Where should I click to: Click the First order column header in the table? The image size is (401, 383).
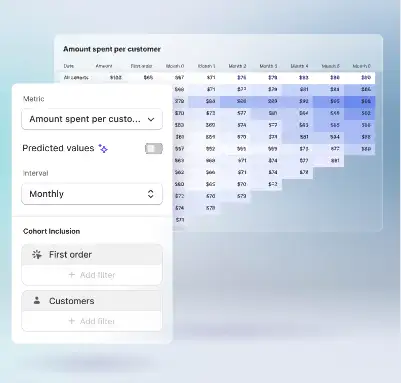click(141, 66)
